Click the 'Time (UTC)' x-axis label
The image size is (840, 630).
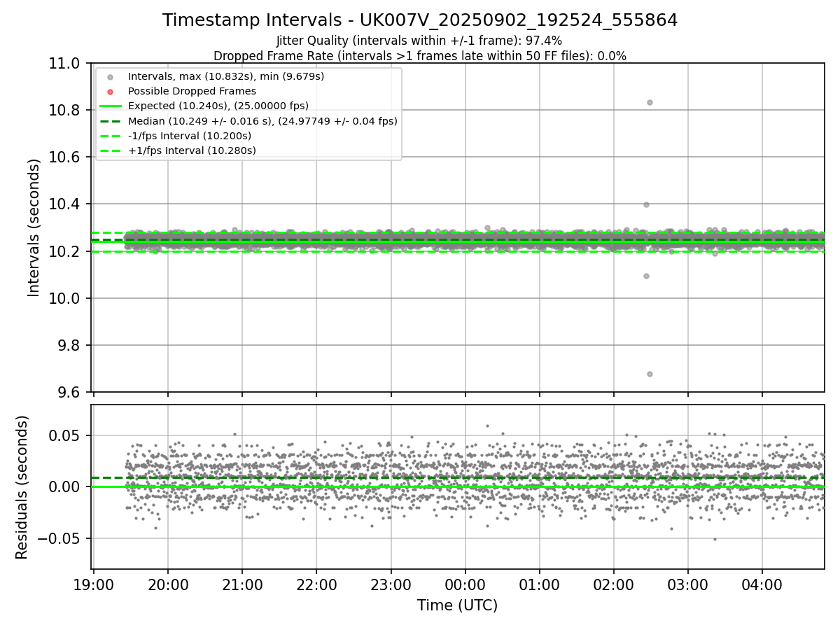click(458, 605)
